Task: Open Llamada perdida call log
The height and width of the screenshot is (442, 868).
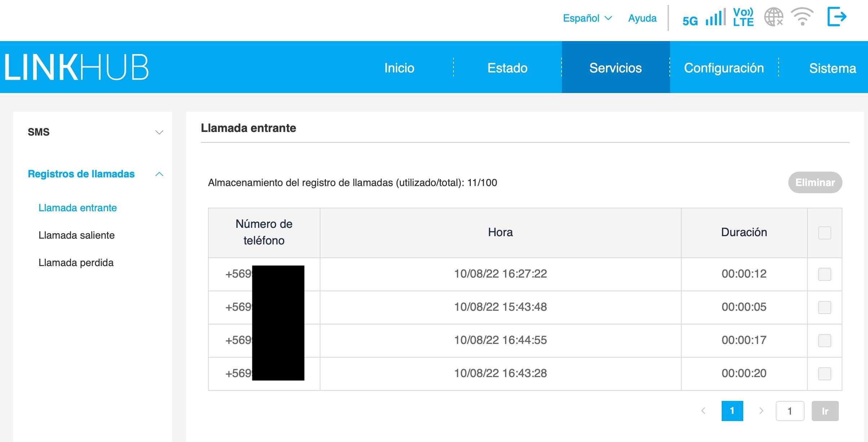Action: [76, 262]
